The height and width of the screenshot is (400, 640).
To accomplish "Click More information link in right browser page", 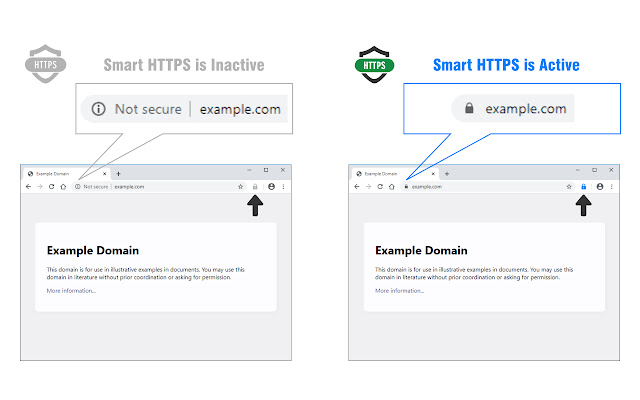I will (x=400, y=291).
